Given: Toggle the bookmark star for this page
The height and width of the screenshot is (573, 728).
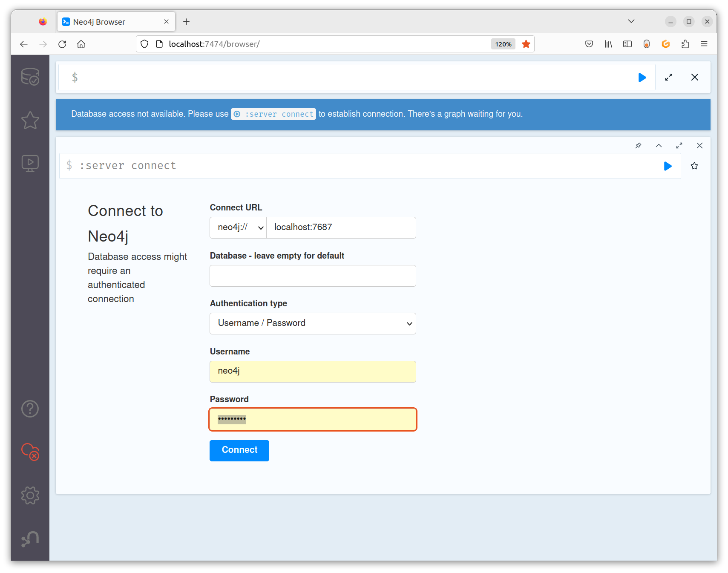Looking at the screenshot, I should 526,44.
